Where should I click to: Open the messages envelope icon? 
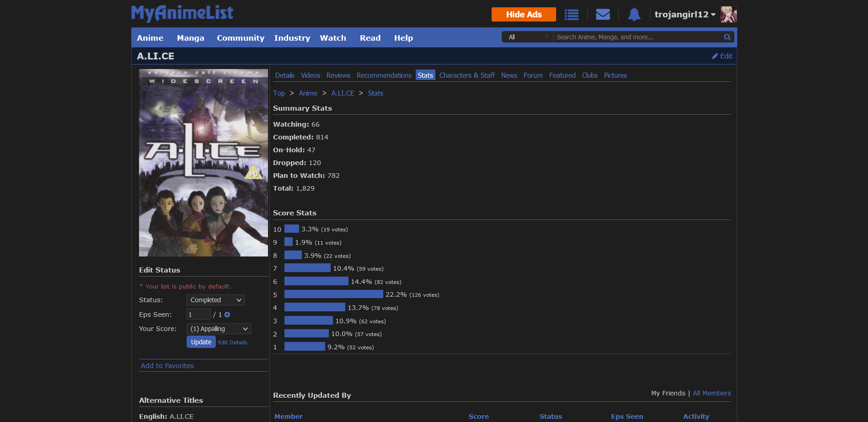point(603,15)
